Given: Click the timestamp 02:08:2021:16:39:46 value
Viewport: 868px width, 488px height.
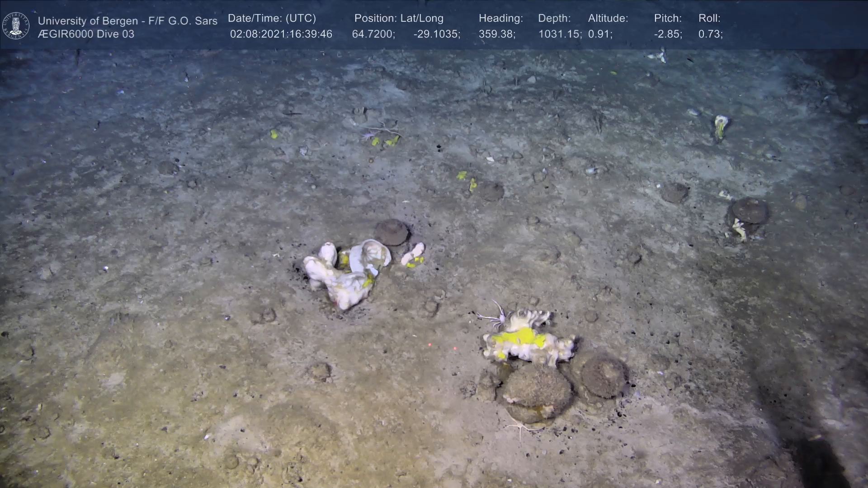Looking at the screenshot, I should point(281,34).
